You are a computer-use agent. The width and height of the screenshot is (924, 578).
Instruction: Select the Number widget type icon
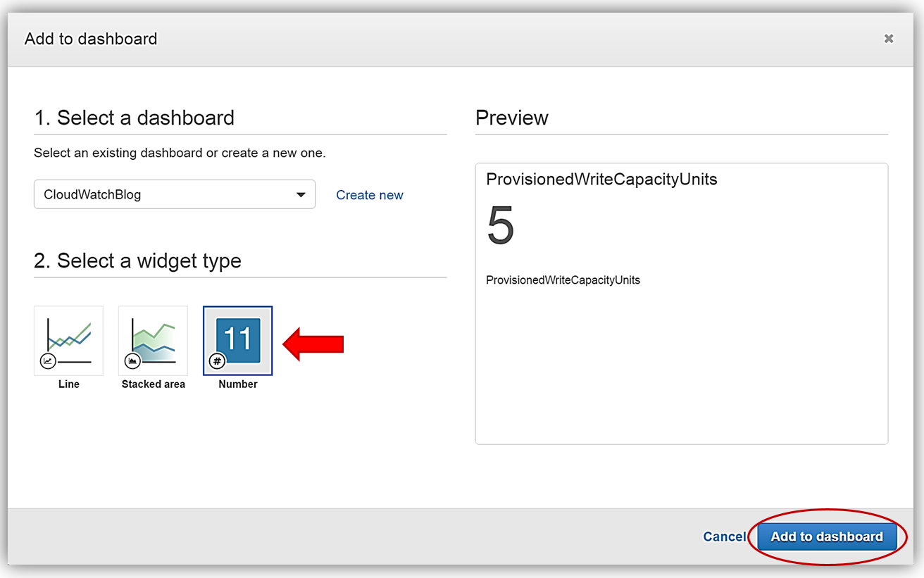pos(238,340)
